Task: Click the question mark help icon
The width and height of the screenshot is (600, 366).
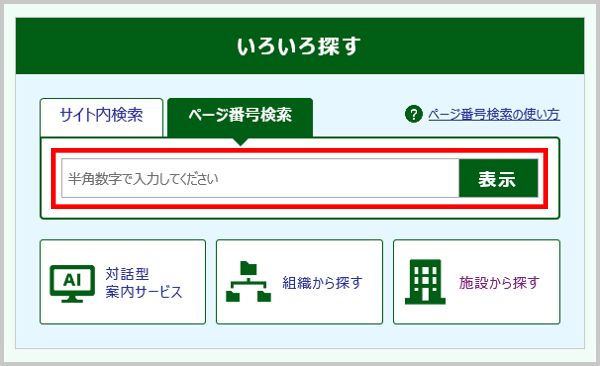Action: [x=414, y=114]
